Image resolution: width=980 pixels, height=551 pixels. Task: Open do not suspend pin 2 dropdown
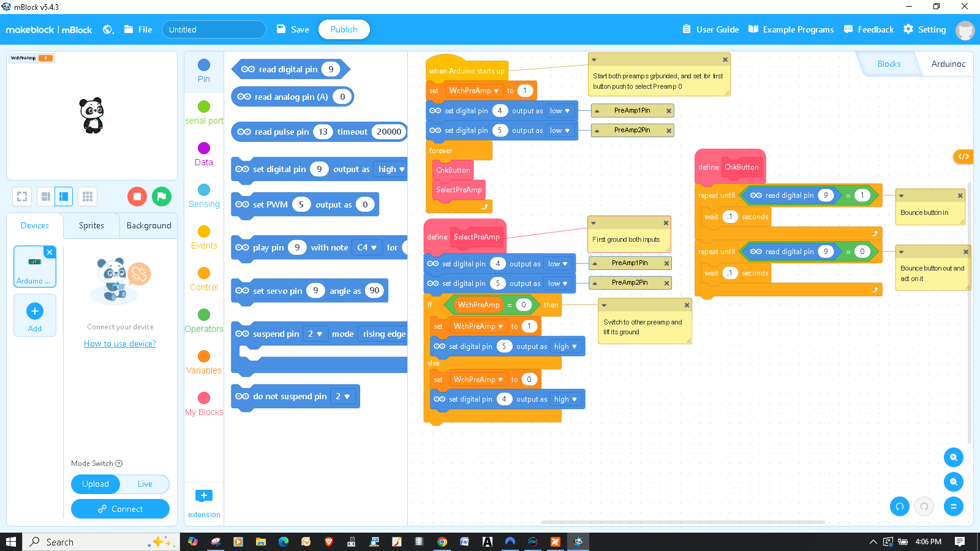pyautogui.click(x=342, y=396)
